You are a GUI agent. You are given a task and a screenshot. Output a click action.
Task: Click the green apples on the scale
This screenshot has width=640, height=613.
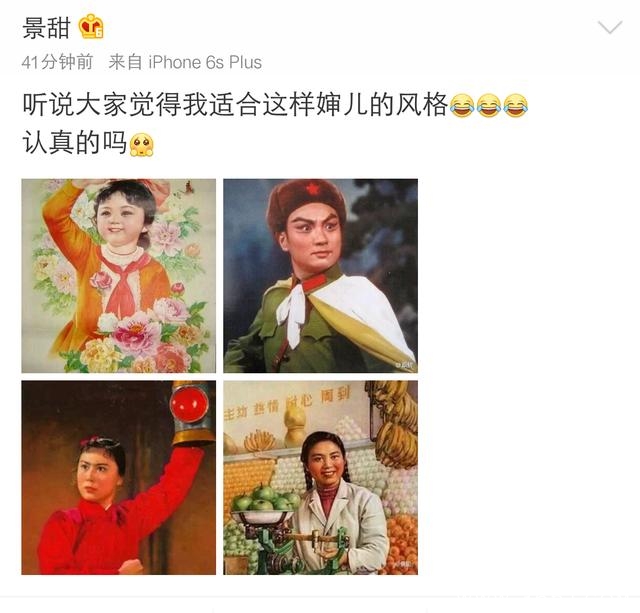click(x=261, y=499)
